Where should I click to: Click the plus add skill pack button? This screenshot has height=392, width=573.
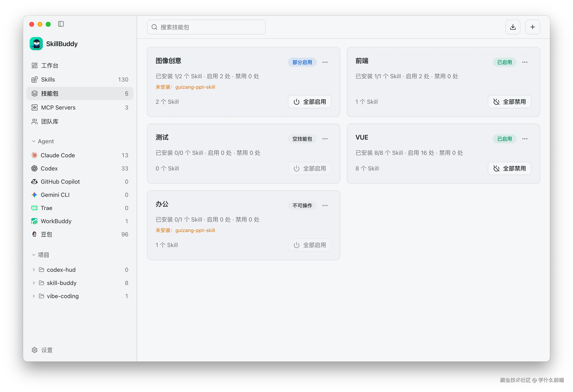click(532, 27)
